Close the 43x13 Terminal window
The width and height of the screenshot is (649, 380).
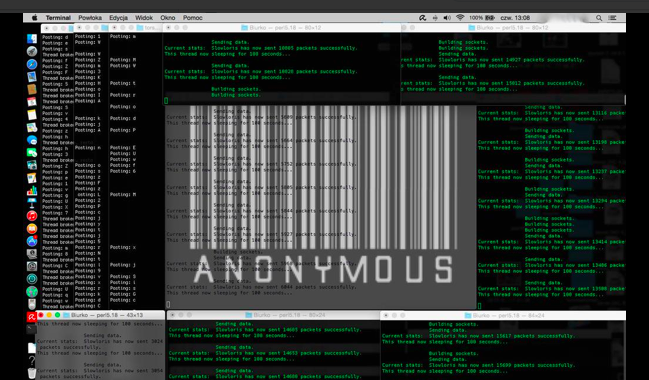click(x=41, y=315)
